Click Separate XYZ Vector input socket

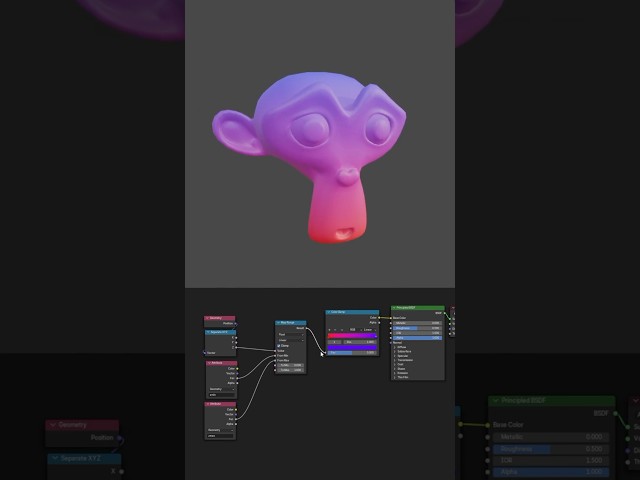click(204, 353)
